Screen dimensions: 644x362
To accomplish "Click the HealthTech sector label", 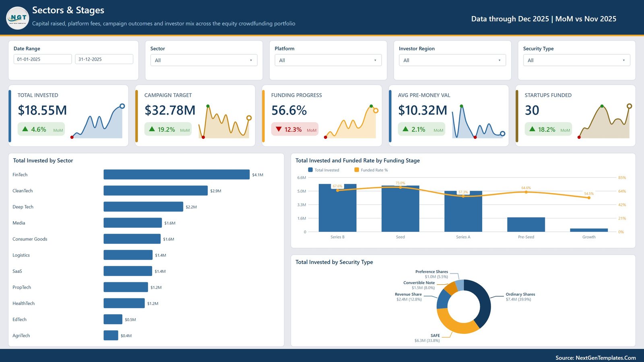I will click(23, 303).
